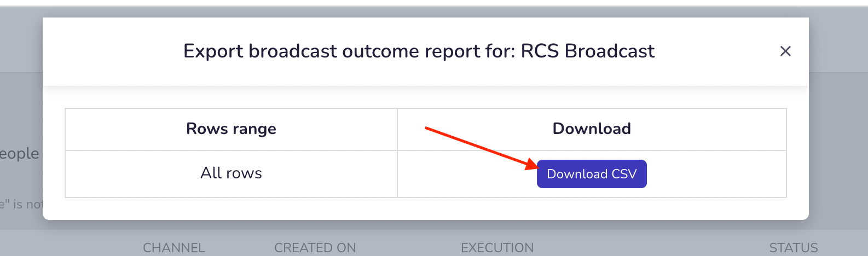Click the word "Export" in the title
Image resolution: width=868 pixels, height=256 pixels.
tap(213, 51)
